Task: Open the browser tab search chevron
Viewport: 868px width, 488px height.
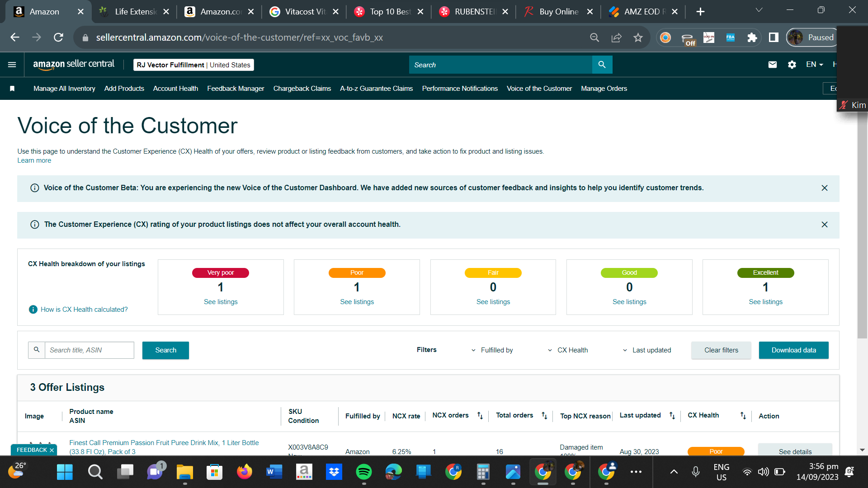Action: (x=759, y=10)
